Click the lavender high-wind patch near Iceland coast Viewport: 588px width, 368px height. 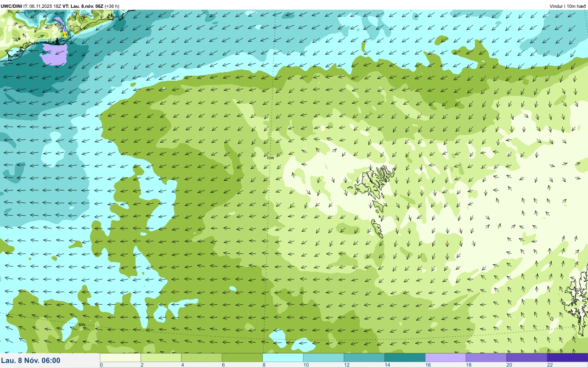54,54
